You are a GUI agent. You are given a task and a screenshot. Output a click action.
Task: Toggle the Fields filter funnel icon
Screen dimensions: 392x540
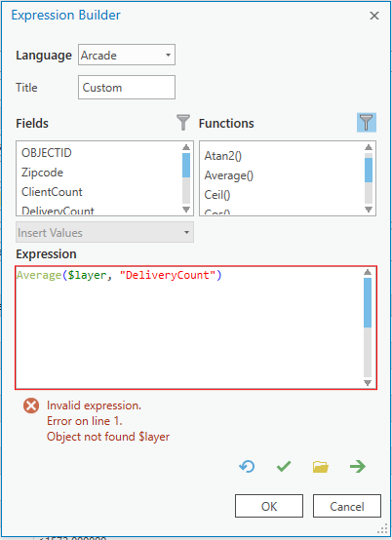tap(183, 123)
